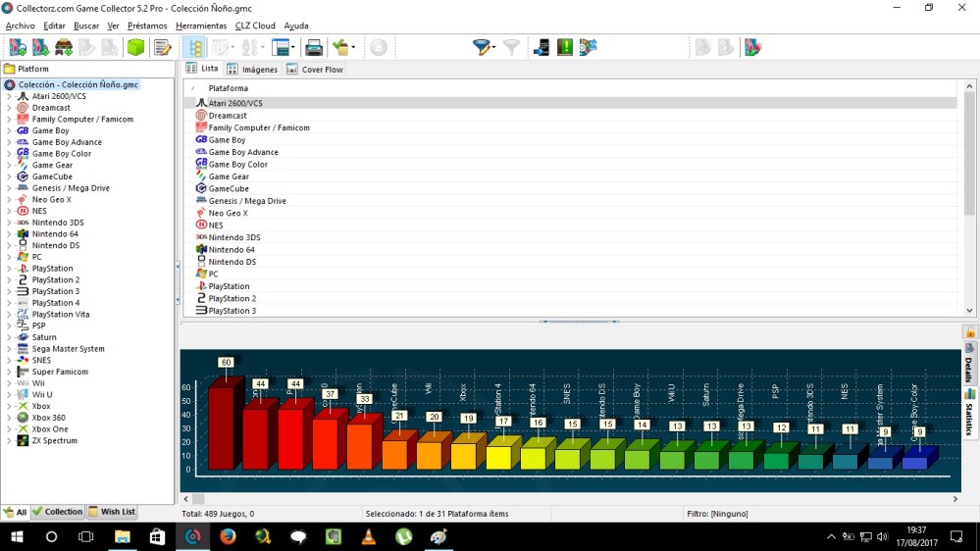
Task: Click the mobile device export icon
Action: coord(542,47)
